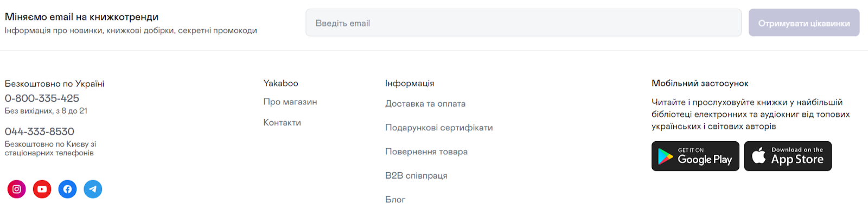Image resolution: width=868 pixels, height=210 pixels.
Task: Open the 'Доставка та оплата' link
Action: click(425, 103)
